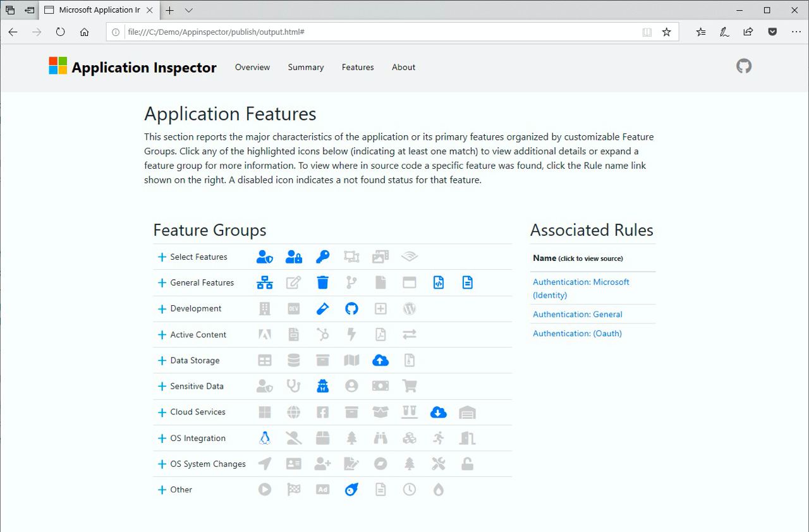Click the Linux penguin icon in OS Integration
The width and height of the screenshot is (809, 532).
[265, 438]
